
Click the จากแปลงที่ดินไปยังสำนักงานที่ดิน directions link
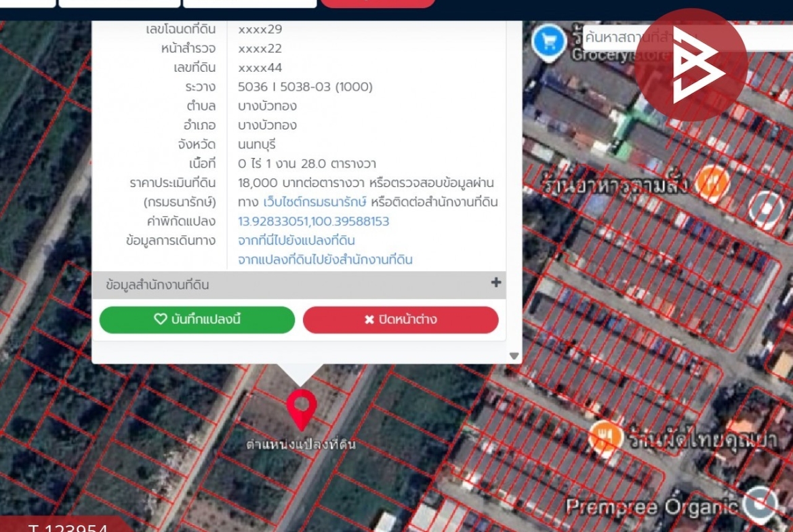(325, 260)
